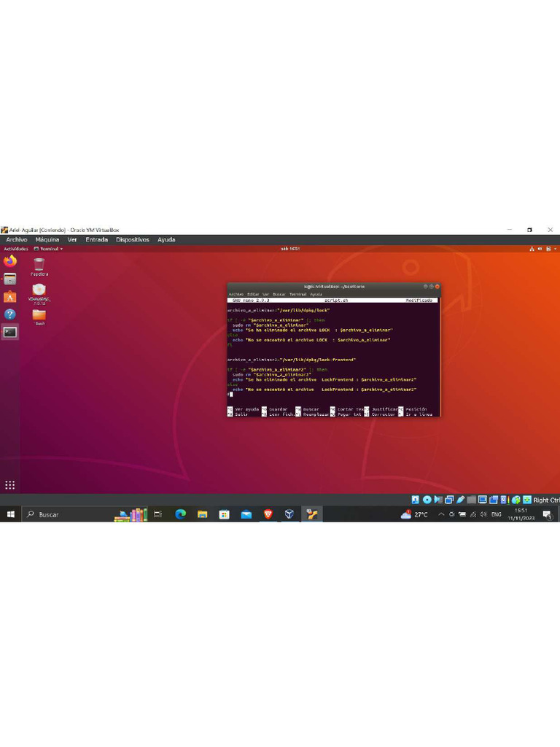
Task: Open the Windows Start menu
Action: coord(10,514)
